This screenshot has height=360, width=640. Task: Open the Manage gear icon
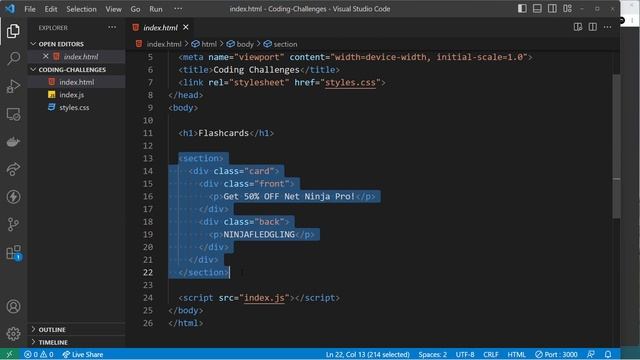13,334
